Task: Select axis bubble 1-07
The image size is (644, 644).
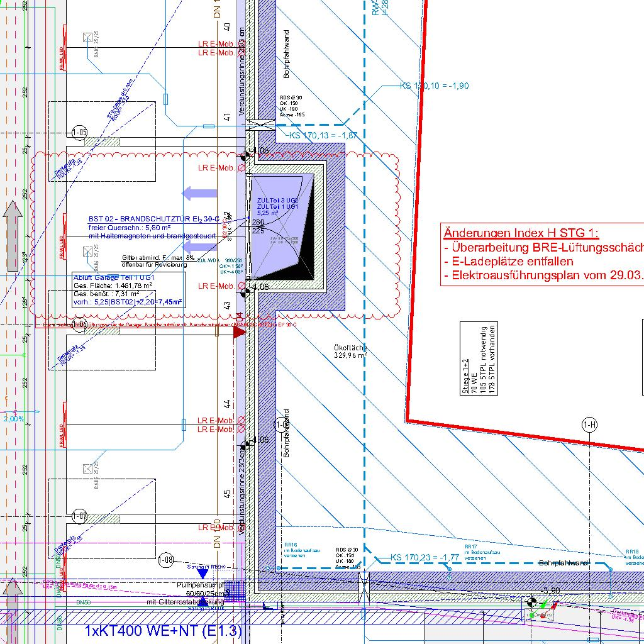Action: pyautogui.click(x=80, y=516)
